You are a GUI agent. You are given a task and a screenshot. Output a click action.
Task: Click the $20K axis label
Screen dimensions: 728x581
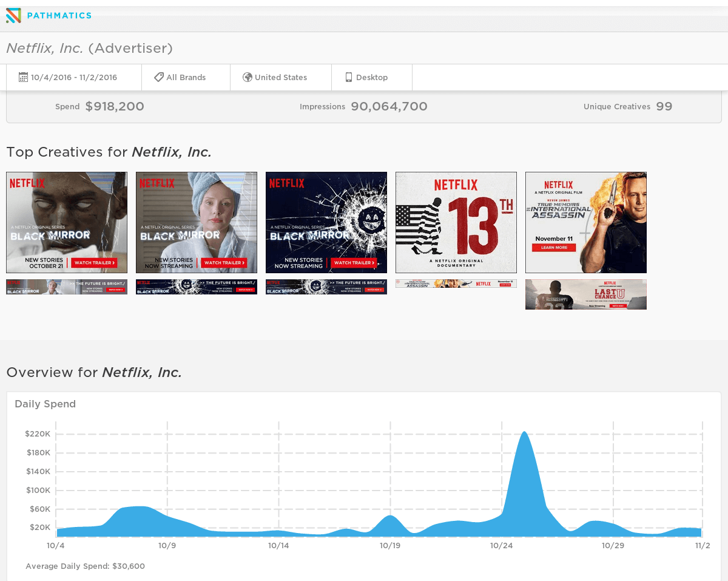tap(40, 527)
